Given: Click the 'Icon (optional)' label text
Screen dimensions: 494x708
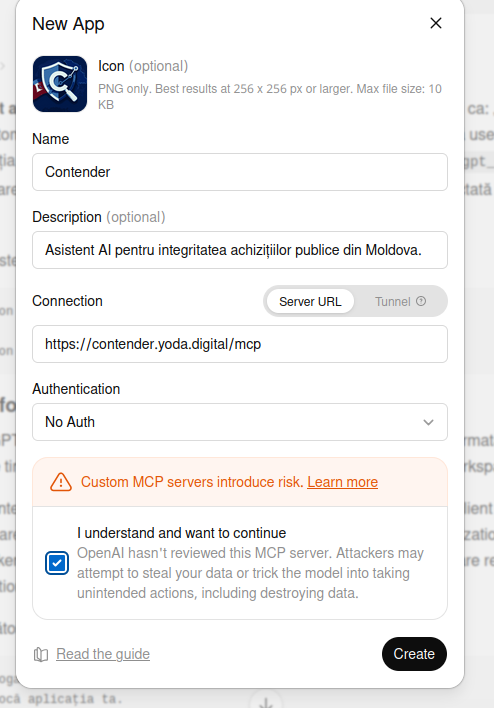Looking at the screenshot, I should click(143, 66).
